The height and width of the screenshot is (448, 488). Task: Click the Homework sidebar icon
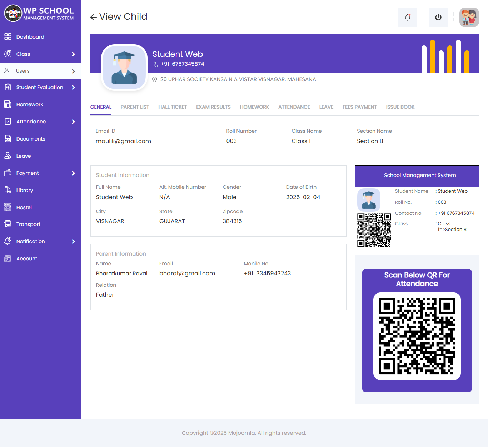click(8, 104)
